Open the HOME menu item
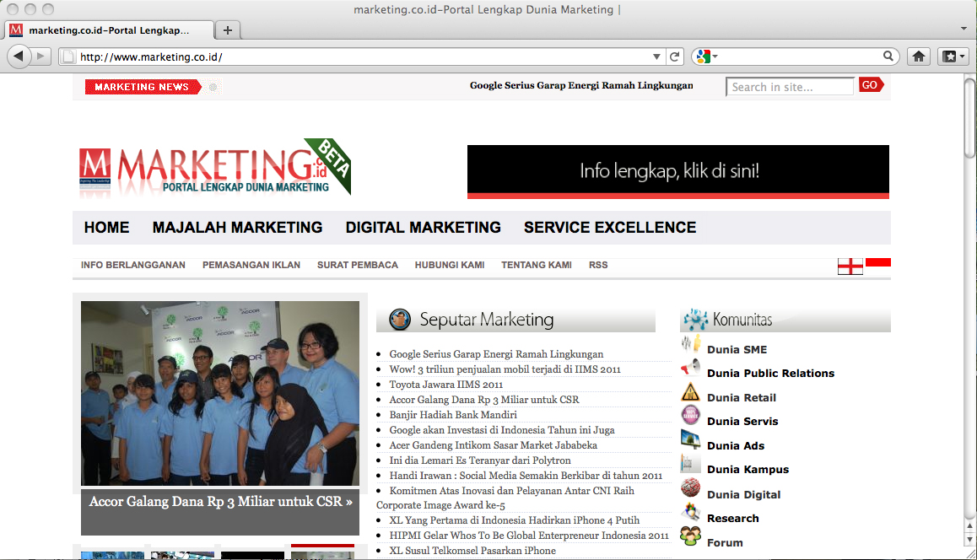Image resolution: width=977 pixels, height=560 pixels. [x=106, y=228]
